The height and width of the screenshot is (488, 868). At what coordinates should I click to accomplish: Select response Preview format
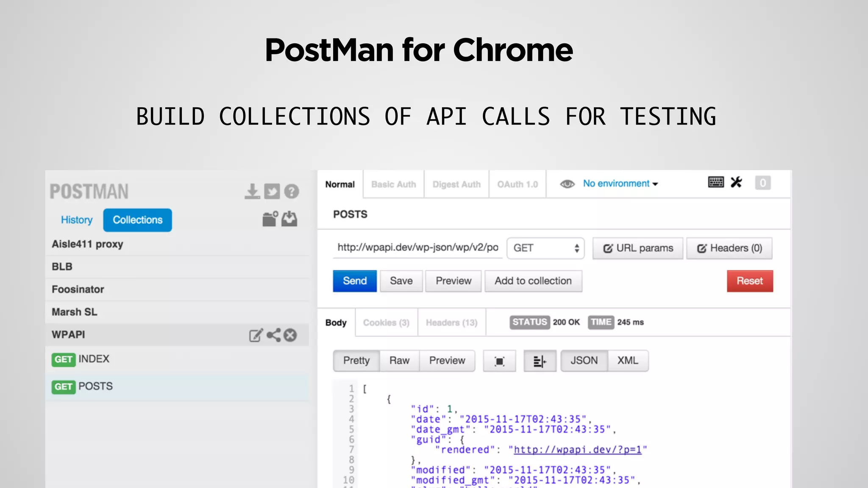447,361
